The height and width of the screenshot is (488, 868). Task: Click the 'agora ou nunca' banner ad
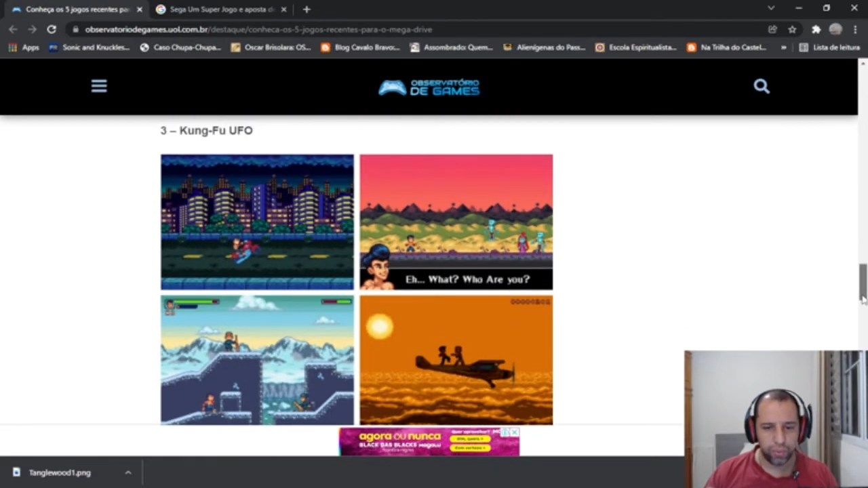(429, 442)
